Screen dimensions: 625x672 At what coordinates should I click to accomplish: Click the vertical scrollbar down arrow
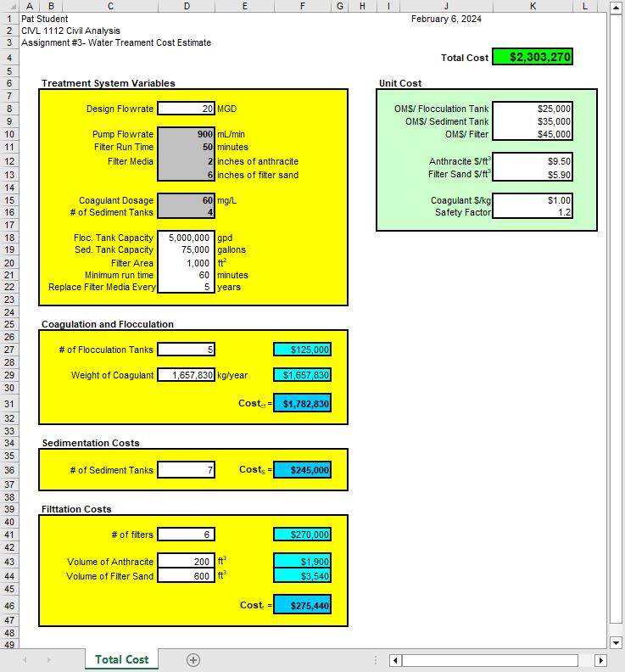coord(616,642)
